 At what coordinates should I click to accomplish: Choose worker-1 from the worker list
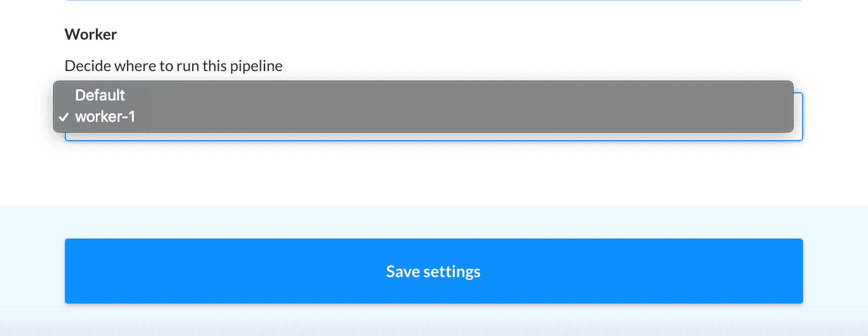pyautogui.click(x=105, y=117)
